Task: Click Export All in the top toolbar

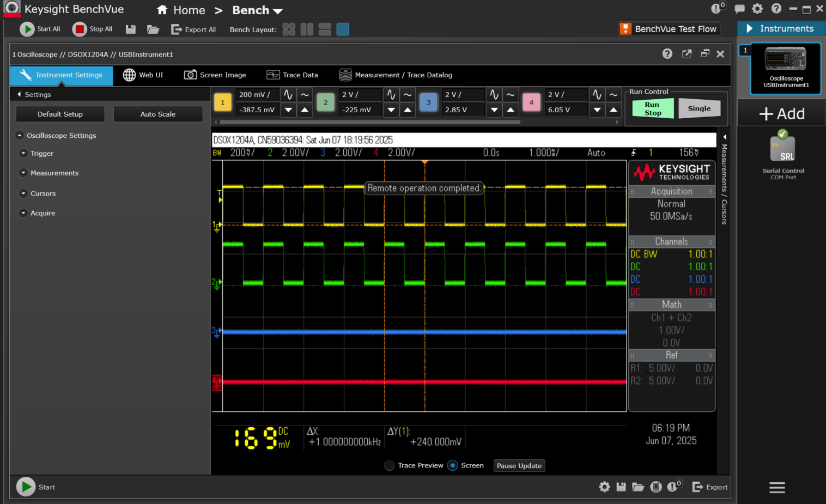Action: click(x=193, y=29)
